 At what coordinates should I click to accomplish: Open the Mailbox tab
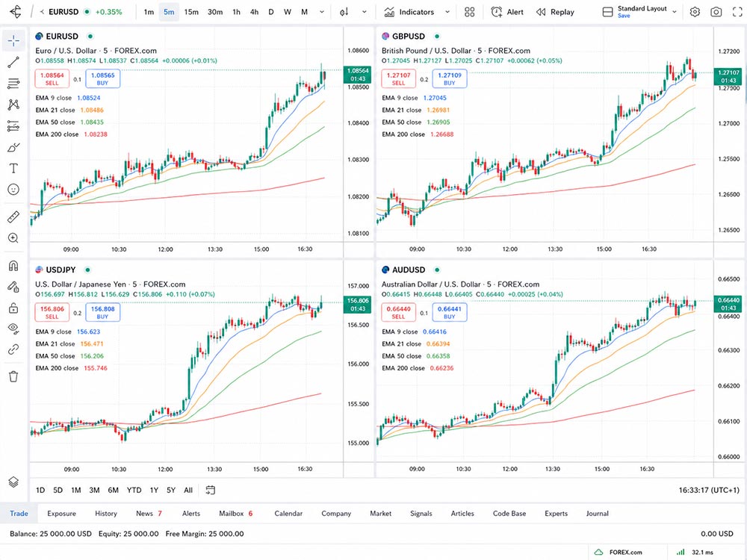click(236, 514)
